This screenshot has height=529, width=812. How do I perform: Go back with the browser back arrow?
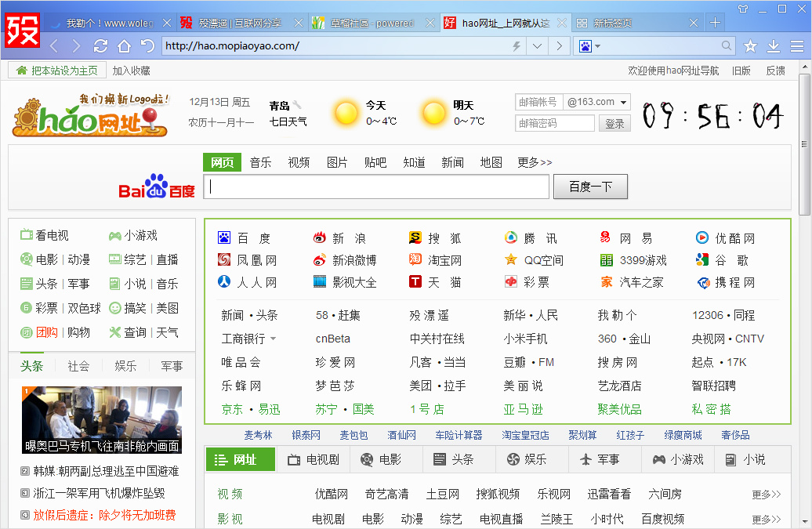pos(54,46)
